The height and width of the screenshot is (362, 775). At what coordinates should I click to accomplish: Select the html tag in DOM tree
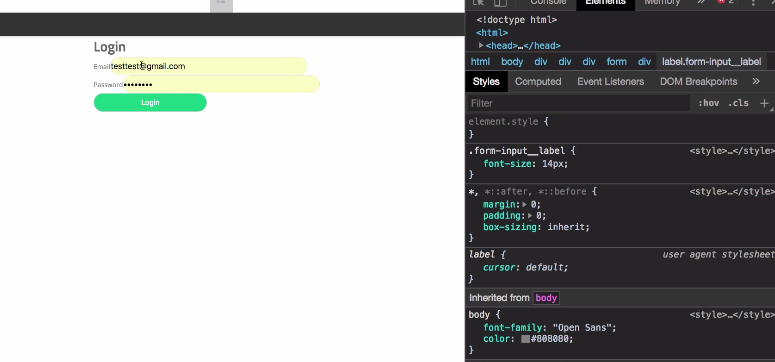pyautogui.click(x=492, y=33)
